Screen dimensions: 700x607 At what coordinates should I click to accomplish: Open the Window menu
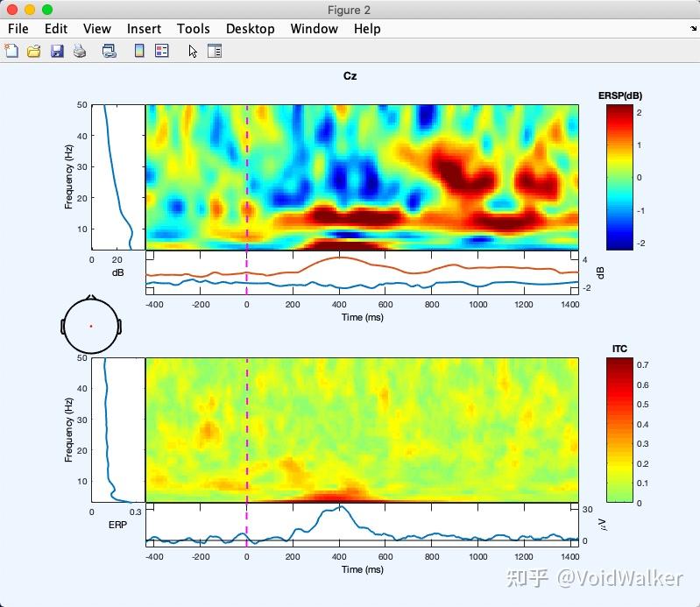[315, 29]
